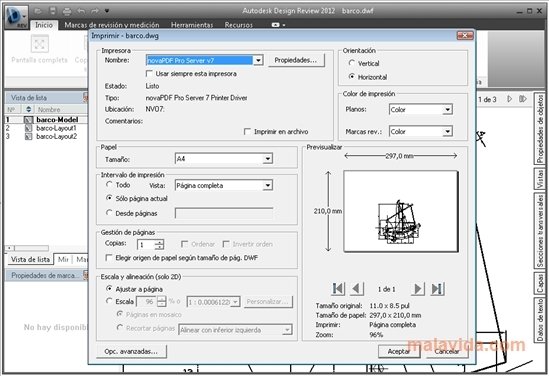Click the Propiedades... button
This screenshot has height=376, width=549.
click(x=296, y=60)
